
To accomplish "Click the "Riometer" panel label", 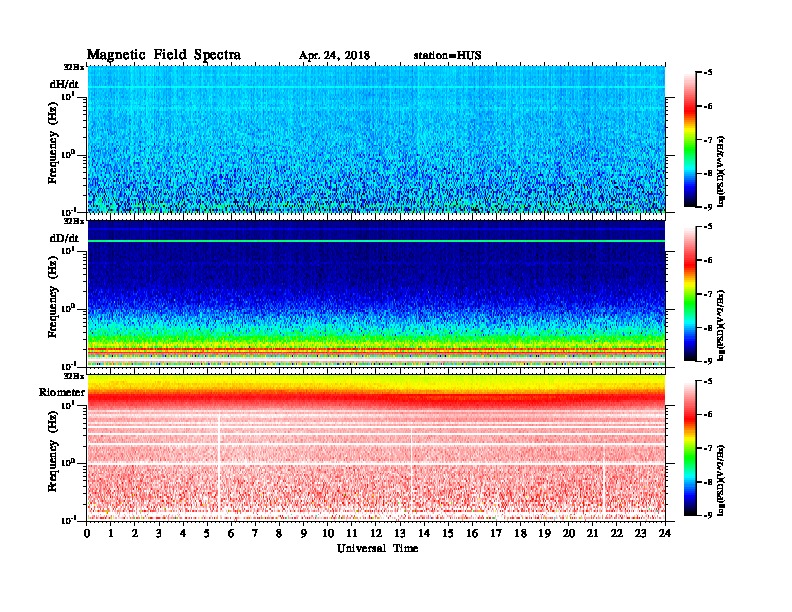I will 62,392.
